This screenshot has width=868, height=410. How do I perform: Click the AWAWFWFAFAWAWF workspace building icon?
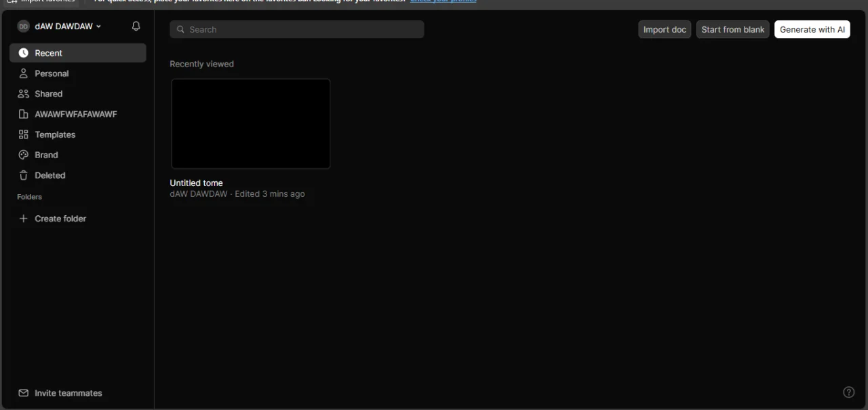(x=23, y=114)
